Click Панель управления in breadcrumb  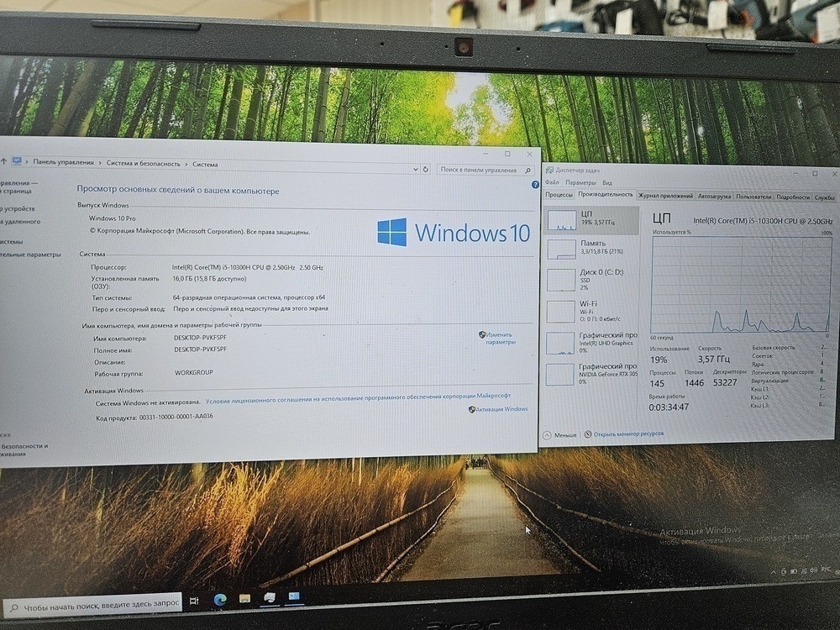[63, 162]
